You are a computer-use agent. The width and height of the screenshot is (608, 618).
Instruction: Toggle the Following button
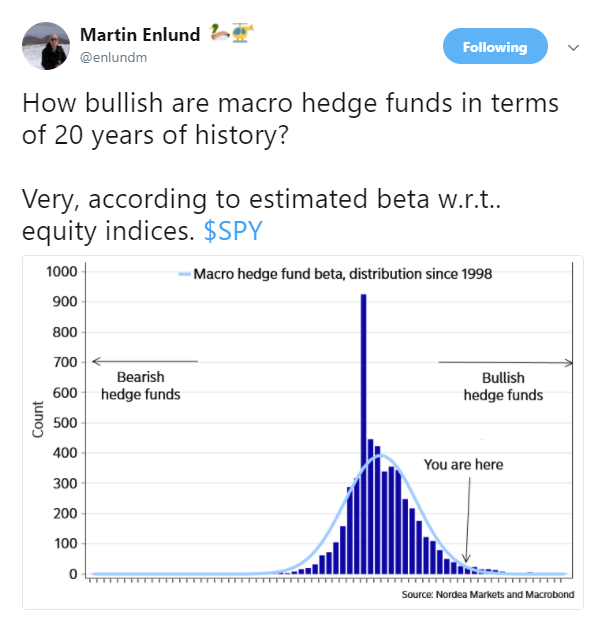495,46
